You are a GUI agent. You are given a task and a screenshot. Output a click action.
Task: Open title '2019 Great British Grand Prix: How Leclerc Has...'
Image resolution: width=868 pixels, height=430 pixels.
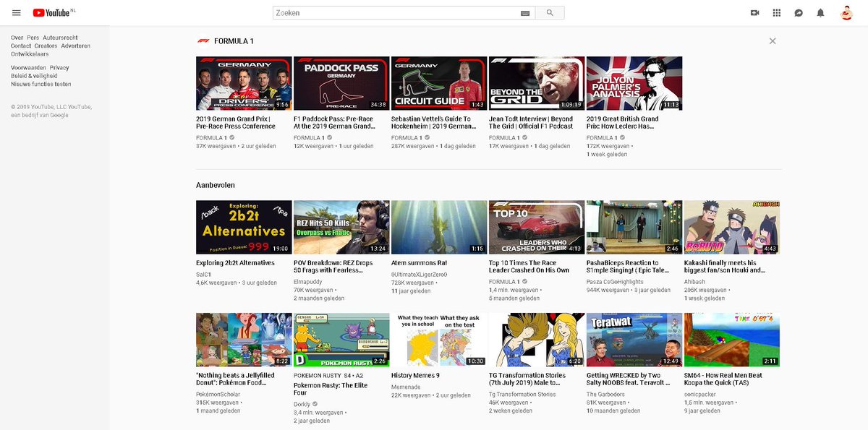(x=623, y=122)
